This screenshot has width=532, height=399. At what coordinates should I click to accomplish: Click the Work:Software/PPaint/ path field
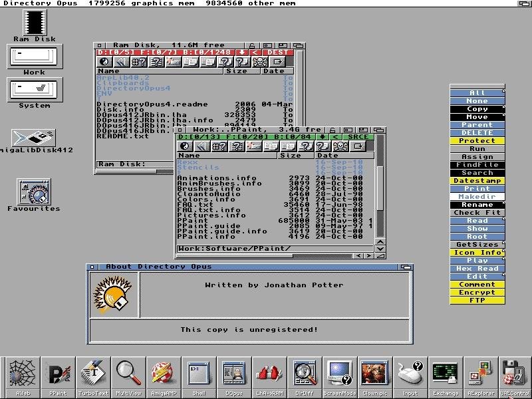[275, 249]
